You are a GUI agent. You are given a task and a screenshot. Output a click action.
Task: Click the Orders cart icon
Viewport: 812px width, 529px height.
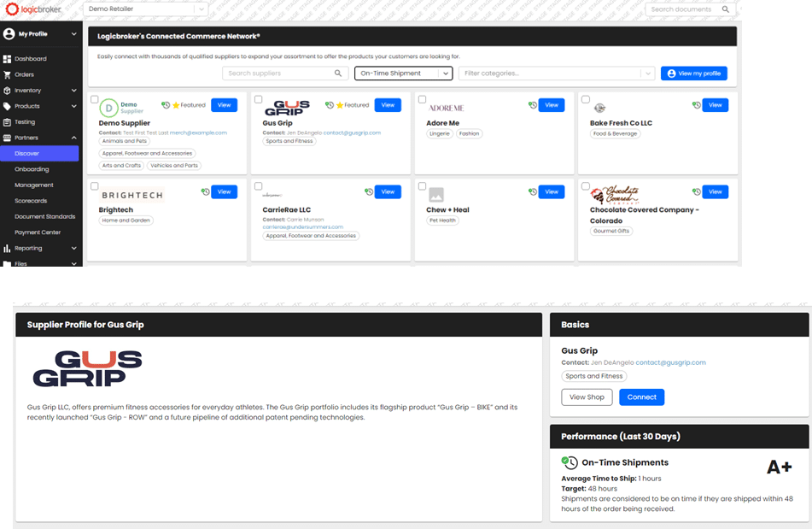(x=7, y=74)
